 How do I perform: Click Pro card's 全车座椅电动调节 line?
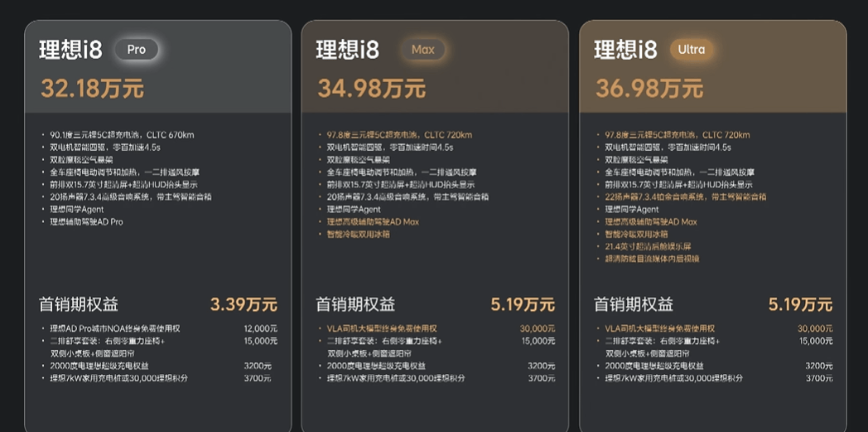(124, 172)
